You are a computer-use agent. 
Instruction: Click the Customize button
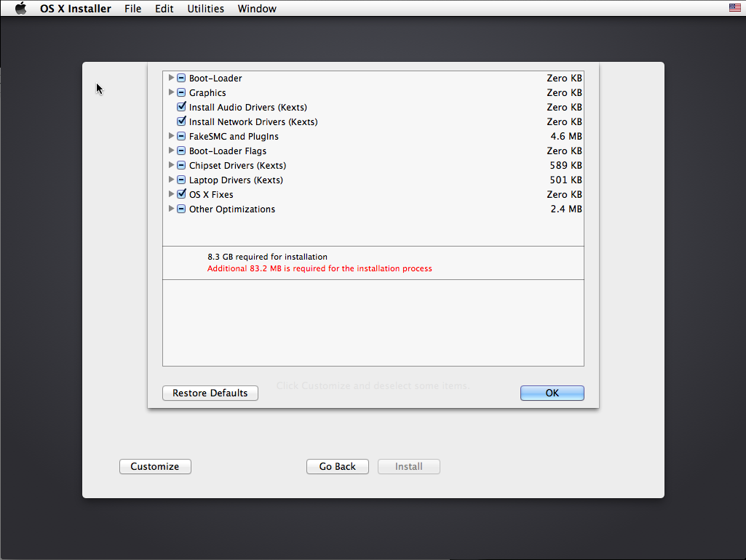pos(155,466)
